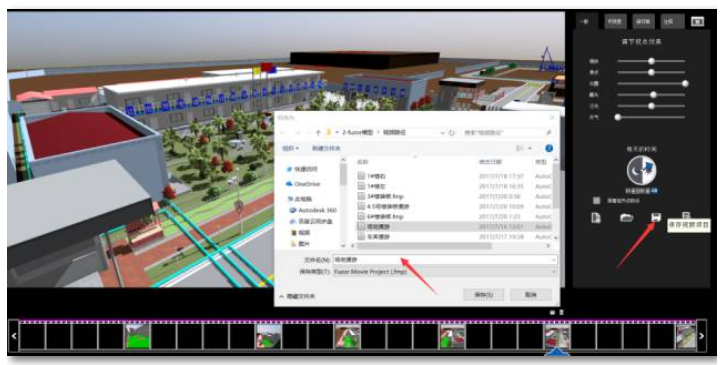Click the view layout icon in dialog toolbar

(519, 148)
